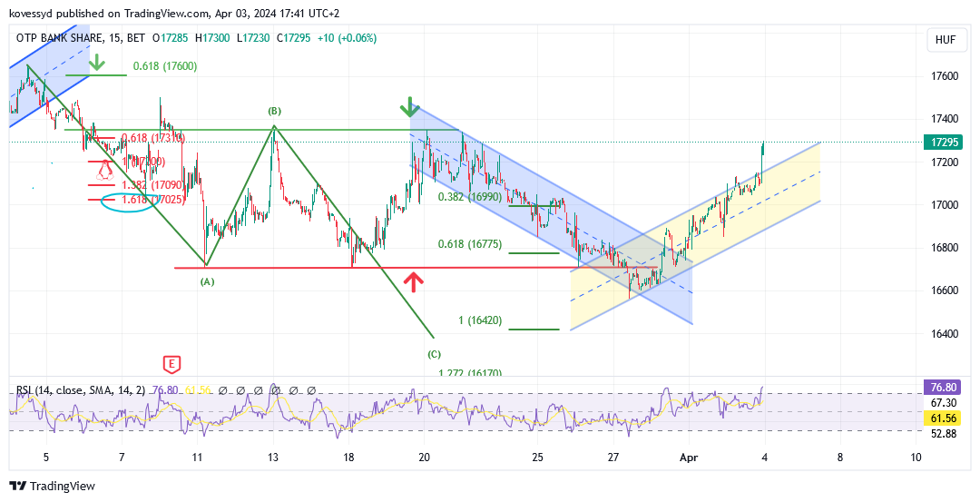Click the open value O17285

(170, 38)
